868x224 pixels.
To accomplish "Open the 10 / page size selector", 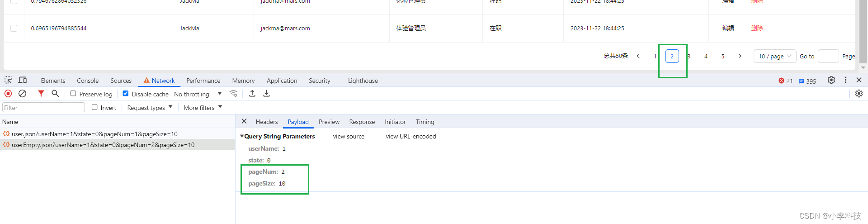I will [774, 56].
